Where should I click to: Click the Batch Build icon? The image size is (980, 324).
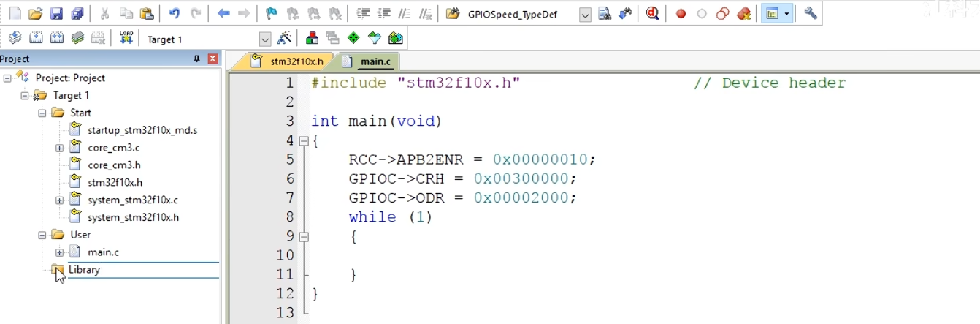coord(77,38)
